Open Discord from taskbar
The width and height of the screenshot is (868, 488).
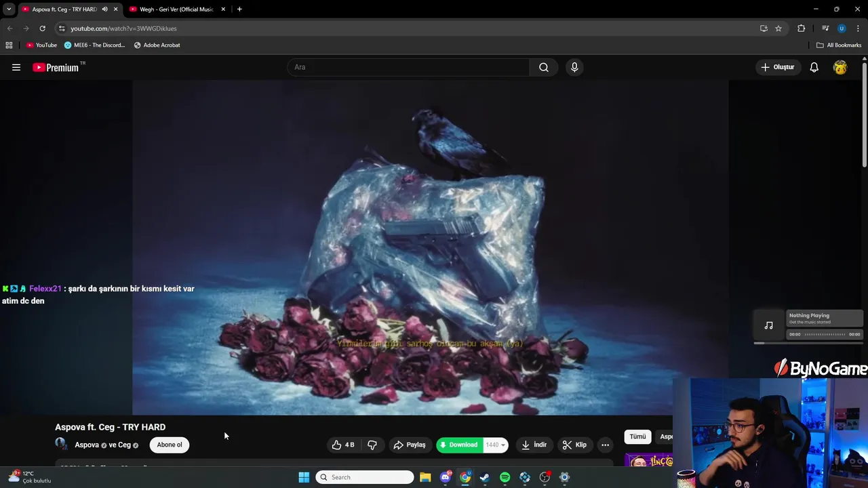pyautogui.click(x=446, y=477)
